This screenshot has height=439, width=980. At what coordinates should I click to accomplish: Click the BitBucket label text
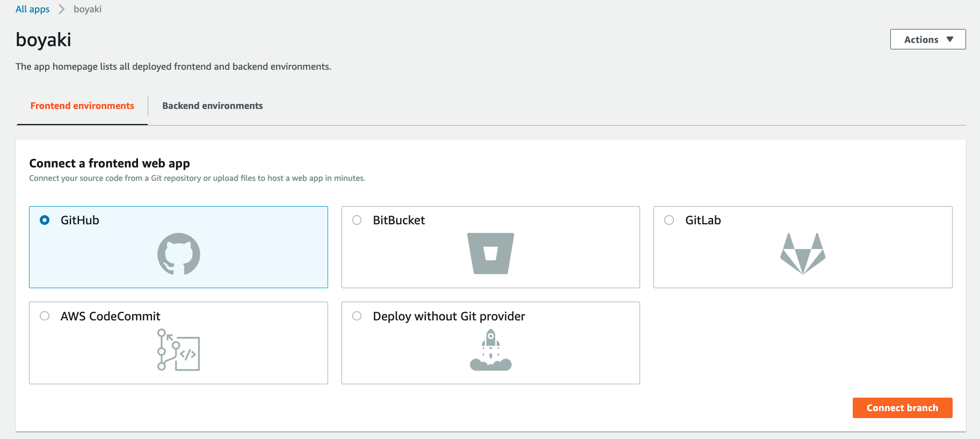coord(399,220)
